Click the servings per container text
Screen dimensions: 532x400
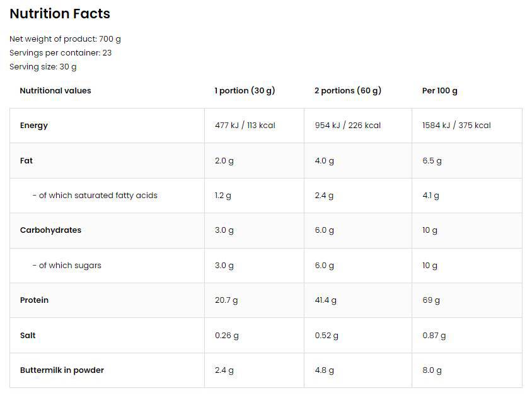click(61, 53)
